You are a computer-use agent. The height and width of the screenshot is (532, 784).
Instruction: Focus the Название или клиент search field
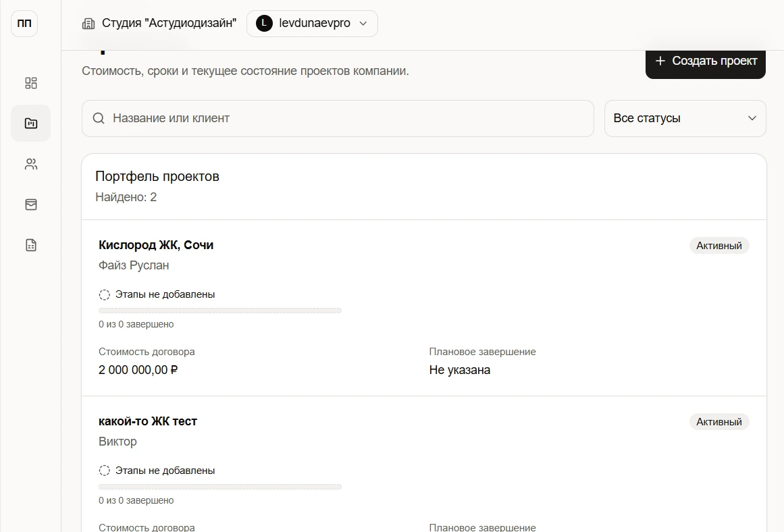click(338, 119)
